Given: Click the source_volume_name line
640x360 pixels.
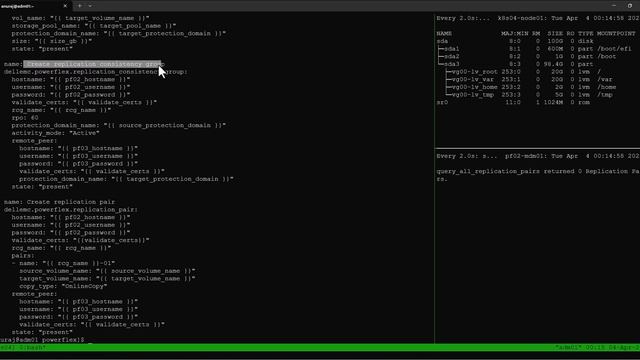Looking at the screenshot, I should [x=107, y=271].
